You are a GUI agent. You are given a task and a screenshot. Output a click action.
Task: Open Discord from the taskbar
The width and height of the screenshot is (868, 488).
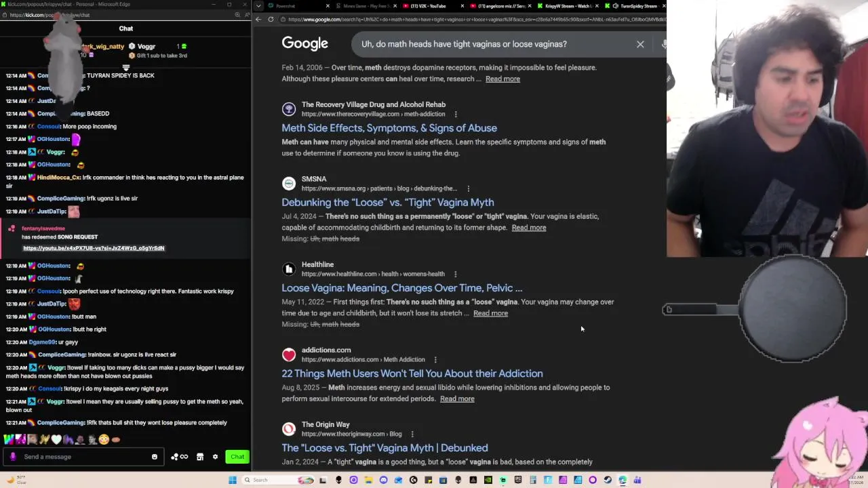384,480
